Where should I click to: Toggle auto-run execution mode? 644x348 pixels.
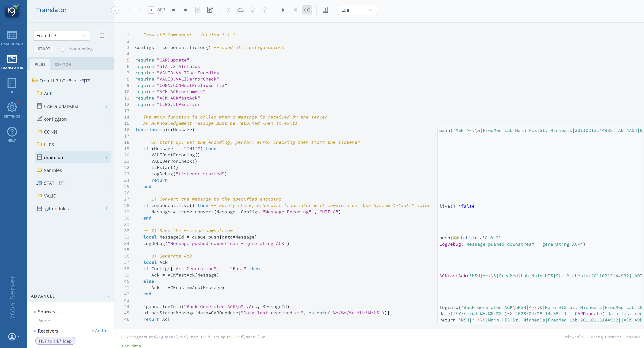click(x=307, y=10)
